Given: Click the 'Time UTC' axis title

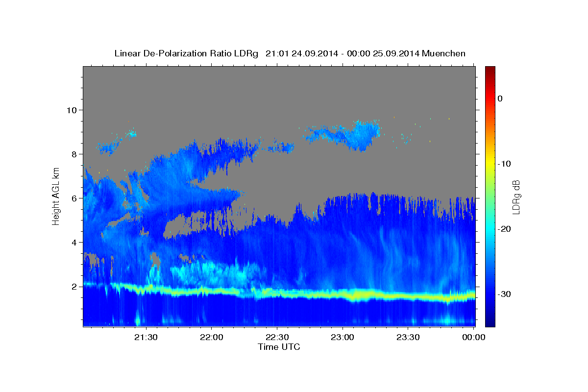Looking at the screenshot, I should coord(279,347).
